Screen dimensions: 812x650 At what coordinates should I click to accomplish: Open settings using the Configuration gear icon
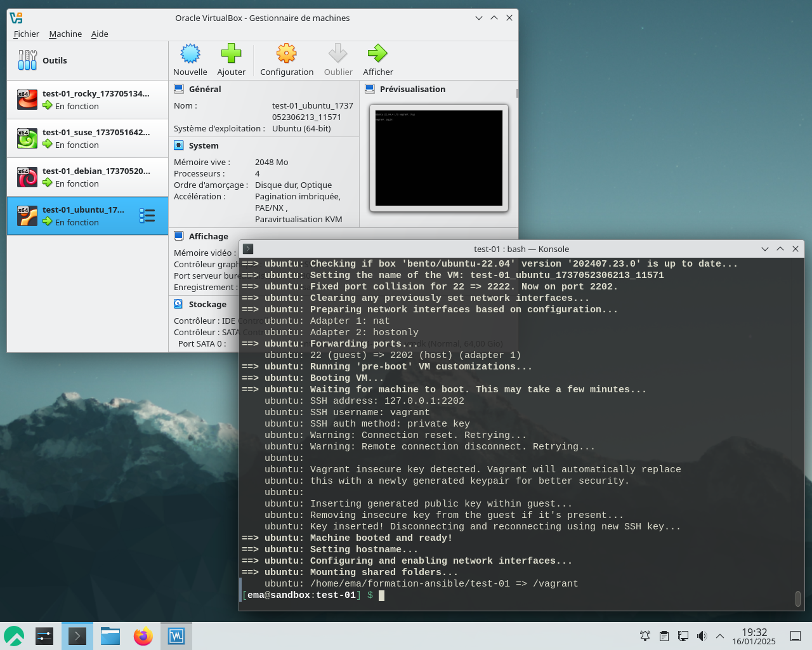click(286, 60)
